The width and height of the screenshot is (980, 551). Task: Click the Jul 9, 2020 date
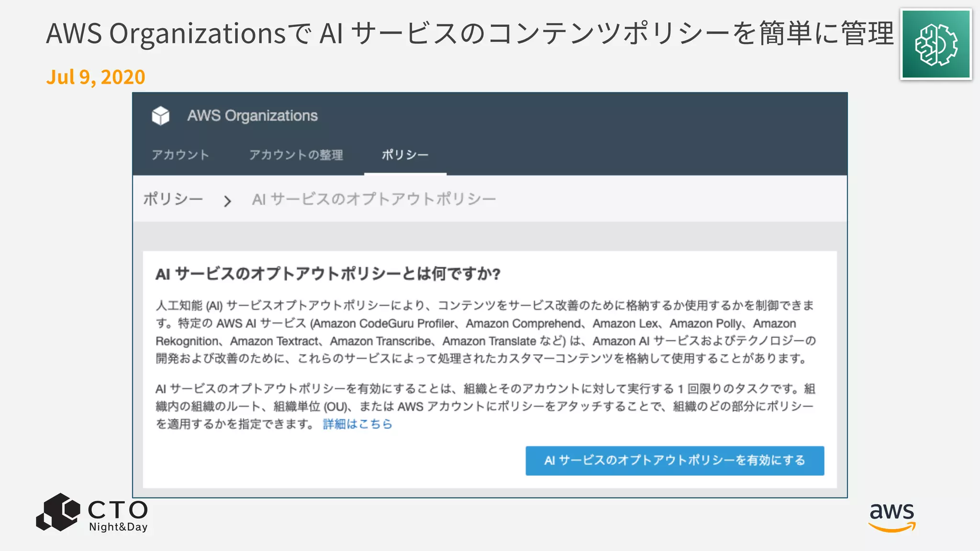click(96, 77)
